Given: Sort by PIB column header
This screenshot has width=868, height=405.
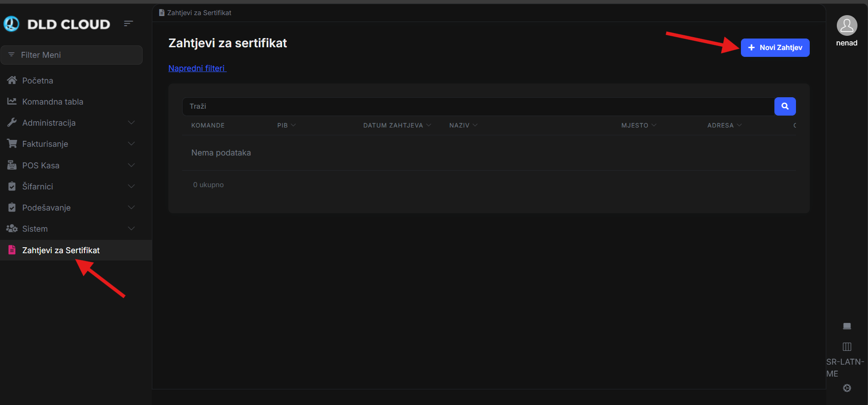Looking at the screenshot, I should 286,125.
